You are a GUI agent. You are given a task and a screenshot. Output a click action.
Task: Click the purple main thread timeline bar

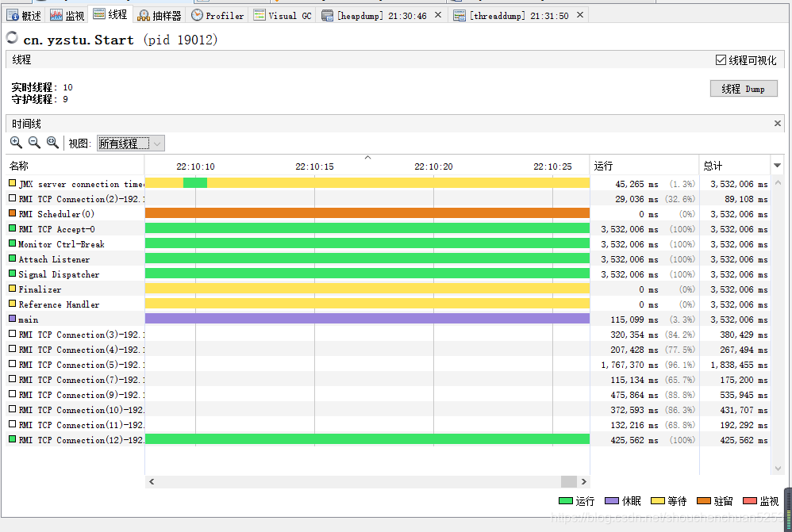(x=367, y=319)
